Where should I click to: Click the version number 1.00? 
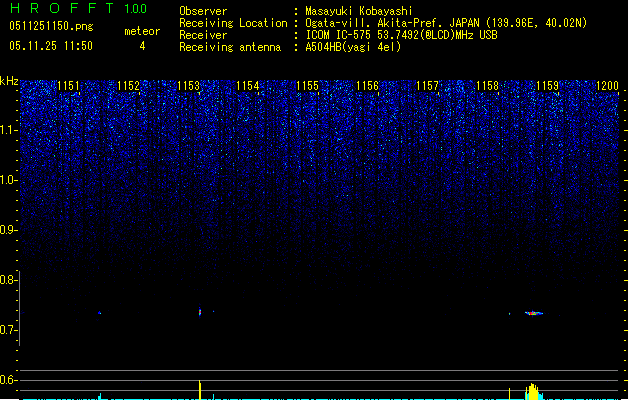click(136, 9)
